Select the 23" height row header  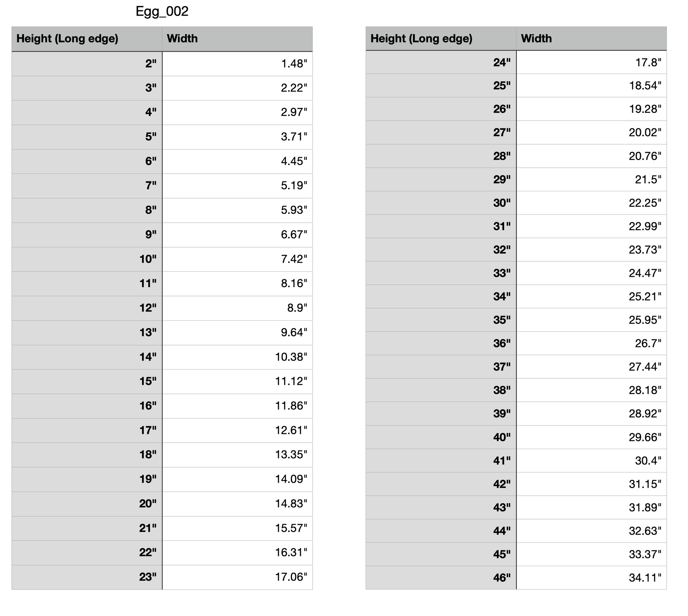click(87, 577)
